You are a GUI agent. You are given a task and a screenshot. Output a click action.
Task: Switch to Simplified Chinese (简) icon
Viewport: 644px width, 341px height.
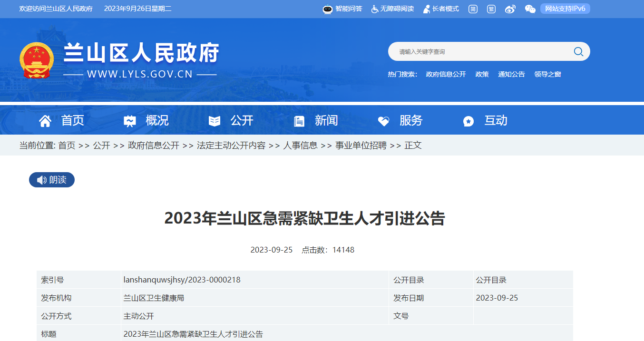(x=473, y=9)
